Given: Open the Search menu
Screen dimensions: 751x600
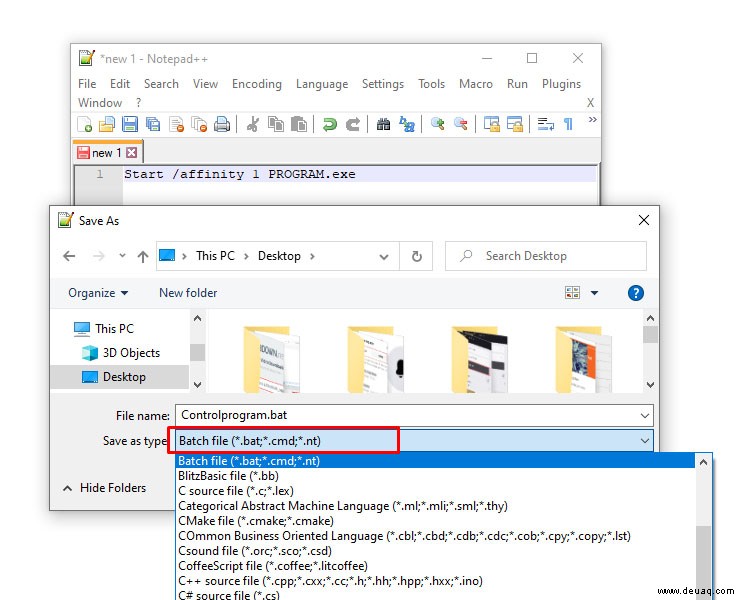Looking at the screenshot, I should 161,84.
